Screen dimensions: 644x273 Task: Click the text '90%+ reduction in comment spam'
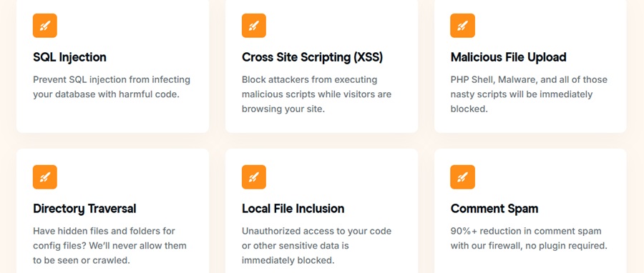pyautogui.click(x=526, y=231)
